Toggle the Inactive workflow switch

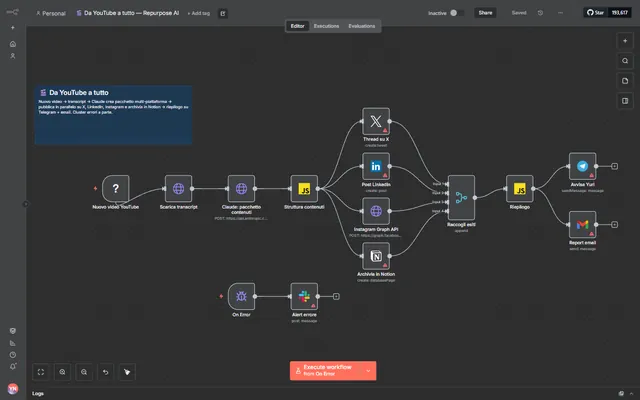pyautogui.click(x=457, y=13)
